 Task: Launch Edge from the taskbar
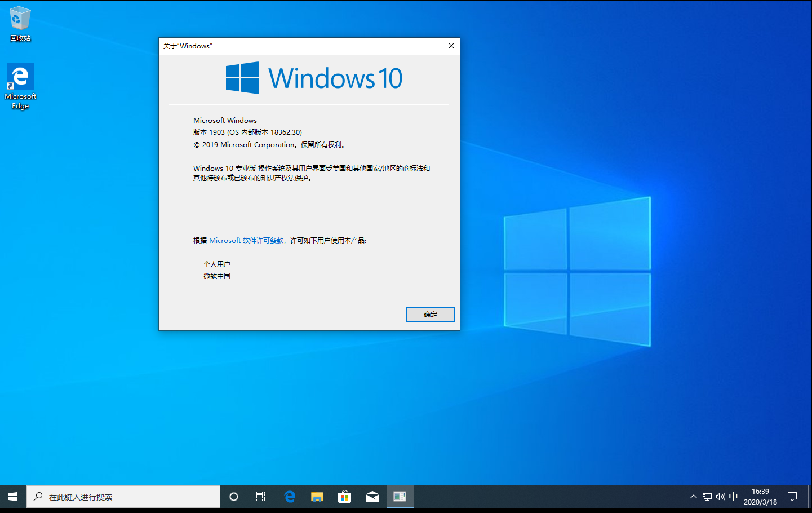click(x=290, y=497)
